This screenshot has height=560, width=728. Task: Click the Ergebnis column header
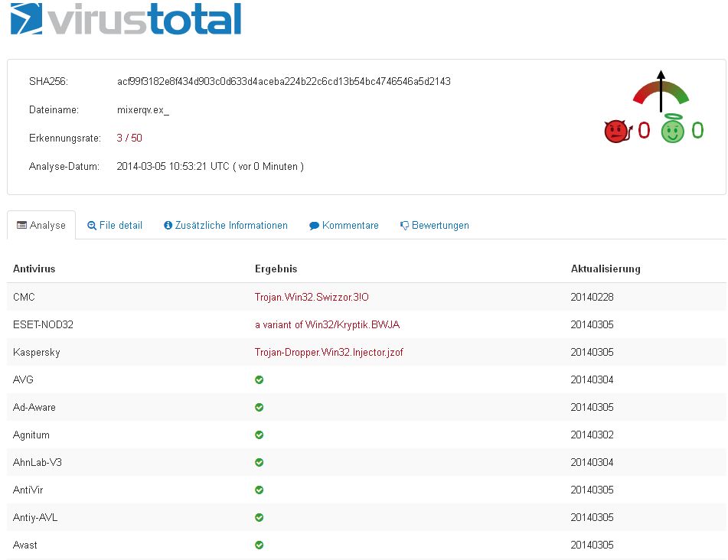(x=276, y=269)
